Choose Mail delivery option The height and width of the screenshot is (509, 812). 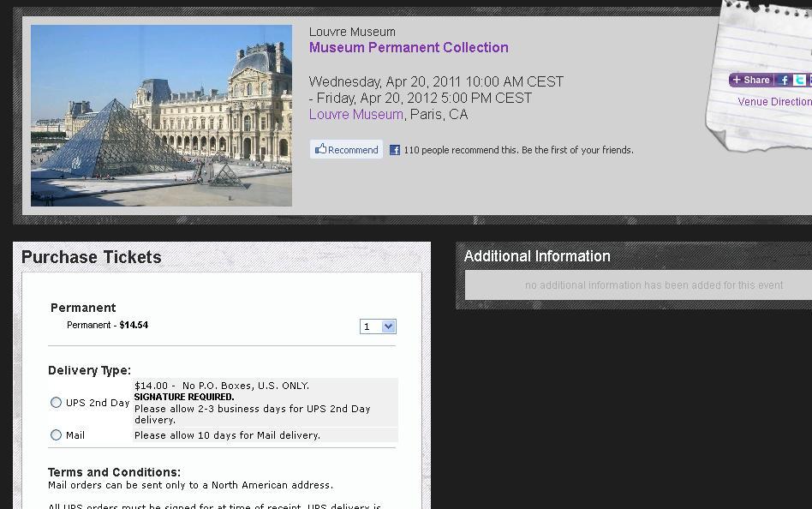[56, 435]
